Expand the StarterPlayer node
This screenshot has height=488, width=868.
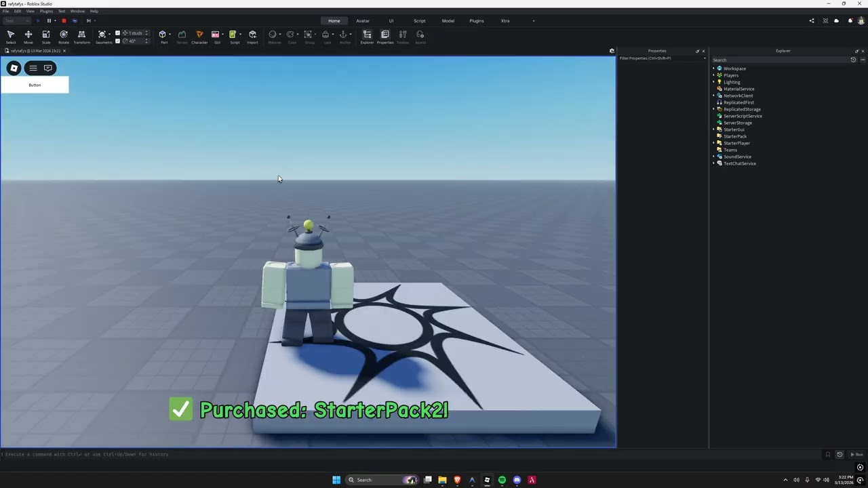[713, 143]
